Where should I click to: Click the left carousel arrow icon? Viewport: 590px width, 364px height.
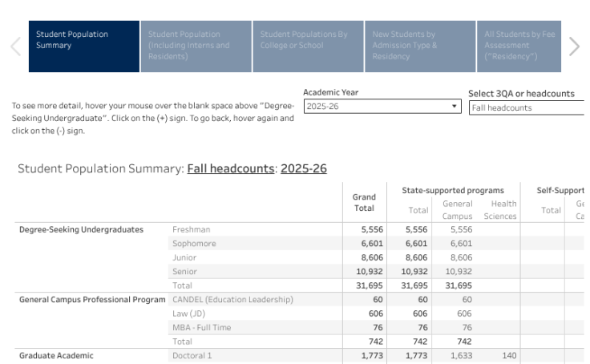[x=16, y=47]
